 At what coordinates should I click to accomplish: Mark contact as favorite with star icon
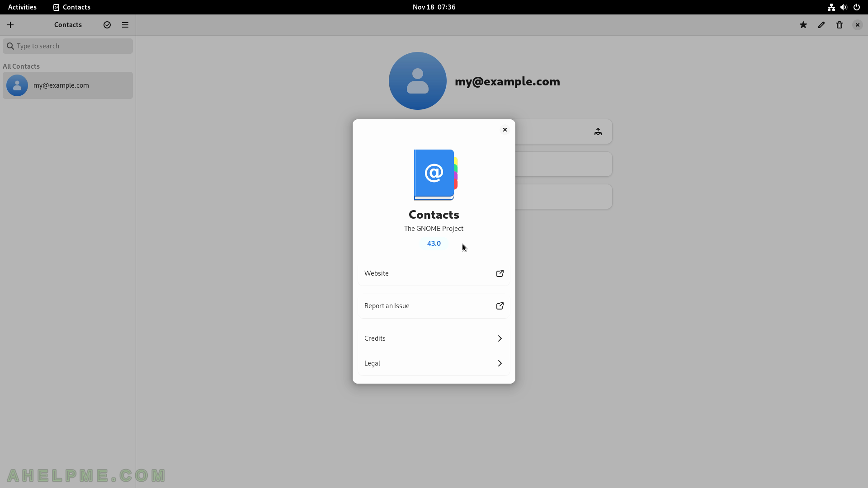[803, 25]
